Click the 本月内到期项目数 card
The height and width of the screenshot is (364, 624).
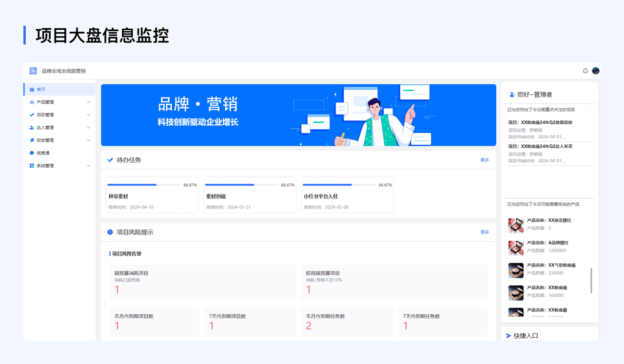point(155,322)
